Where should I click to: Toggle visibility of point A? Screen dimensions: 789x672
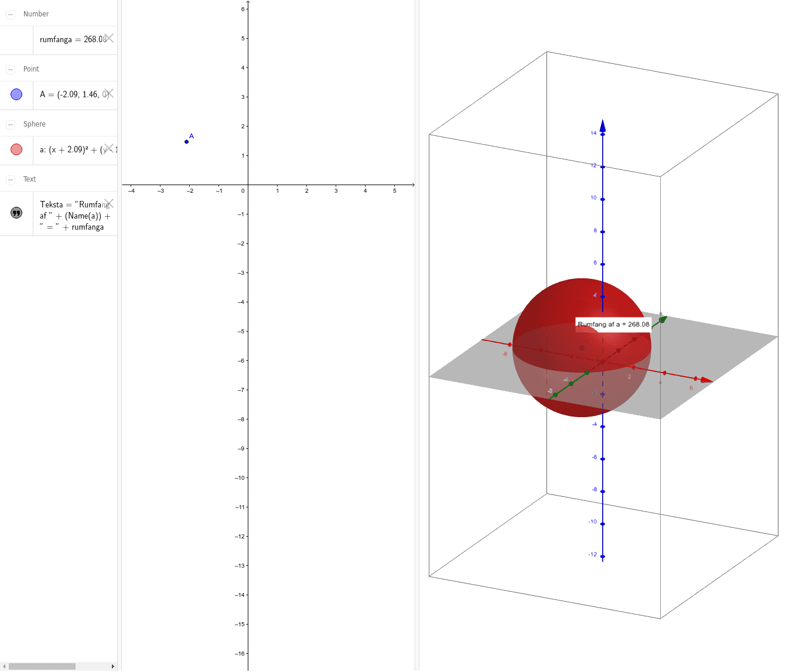(x=16, y=94)
